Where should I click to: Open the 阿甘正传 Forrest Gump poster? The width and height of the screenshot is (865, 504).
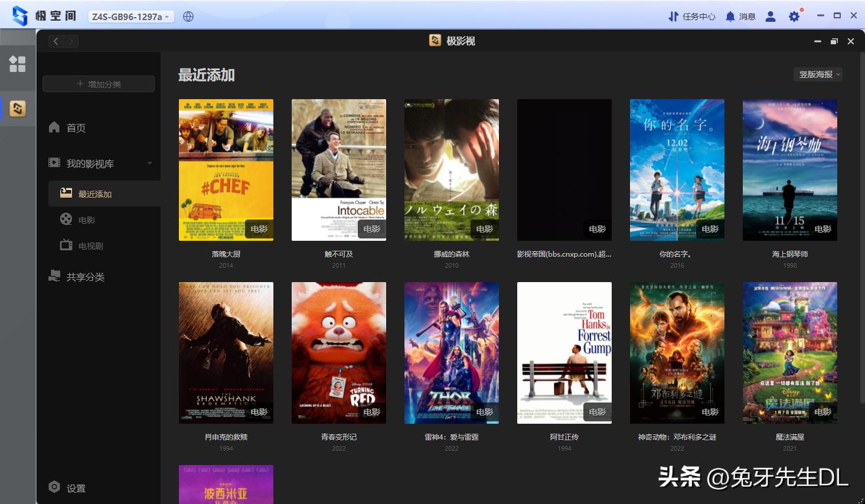564,353
